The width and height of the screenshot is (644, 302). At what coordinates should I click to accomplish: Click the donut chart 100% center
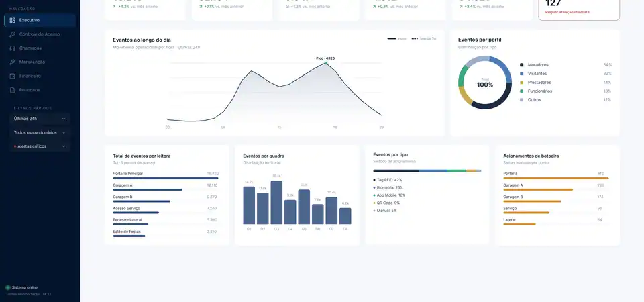485,85
